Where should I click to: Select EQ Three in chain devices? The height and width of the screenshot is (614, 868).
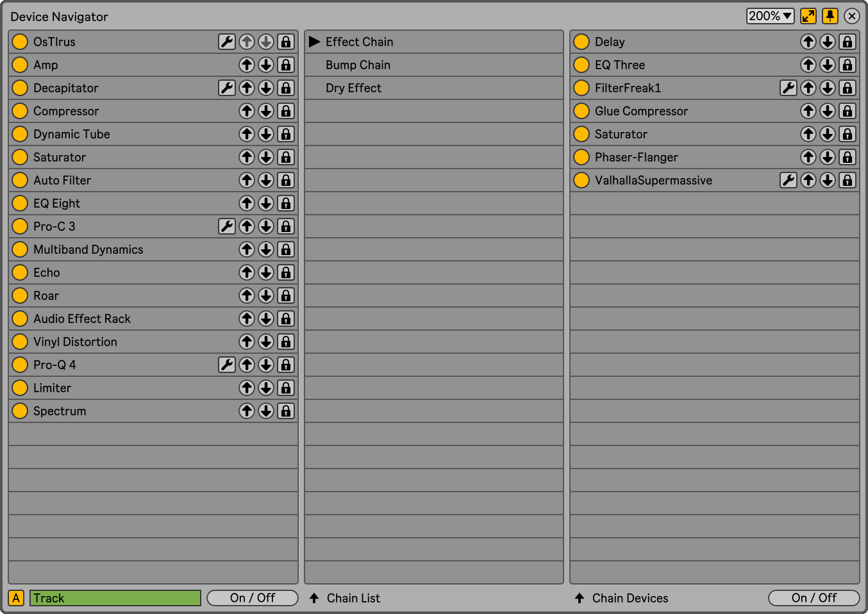point(620,65)
